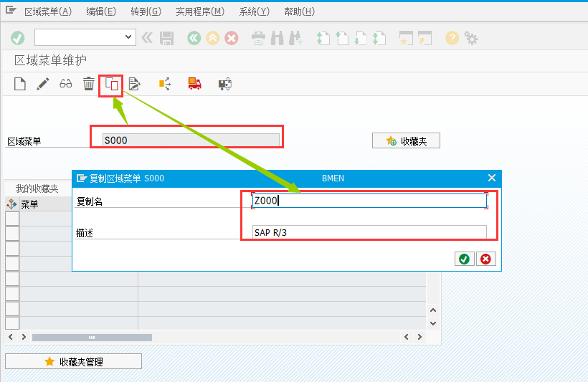Image resolution: width=588 pixels, height=382 pixels.
Task: Click the Delete trash can icon
Action: (88, 84)
